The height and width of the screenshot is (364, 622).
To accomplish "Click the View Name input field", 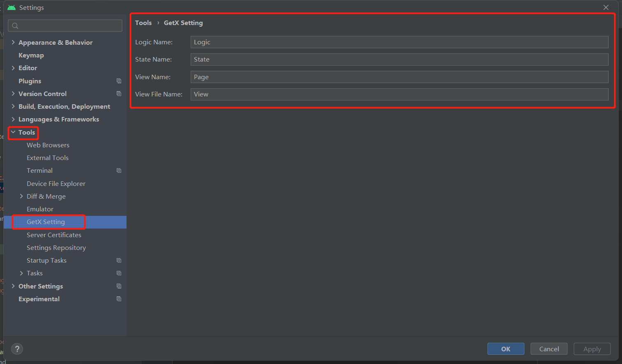I will (399, 77).
